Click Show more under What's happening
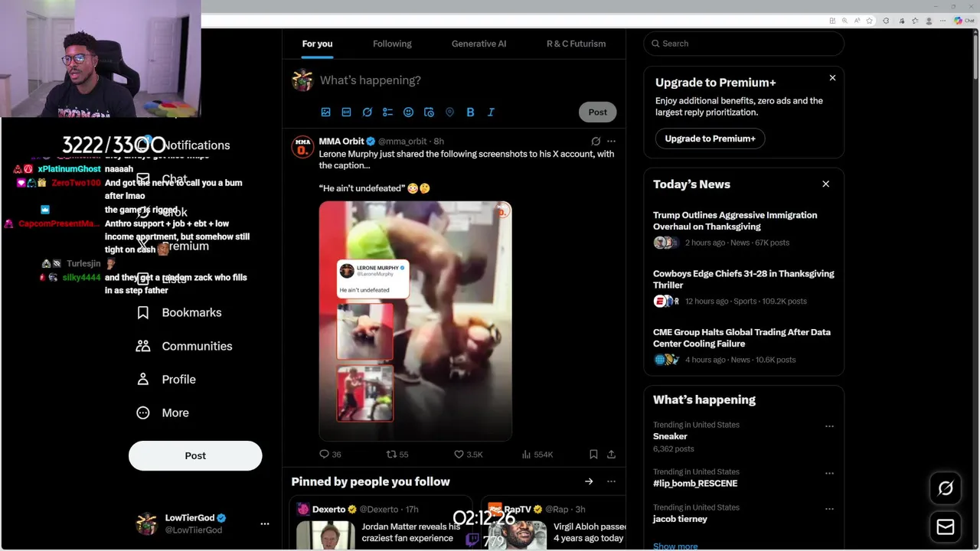The image size is (980, 551). coord(675,546)
